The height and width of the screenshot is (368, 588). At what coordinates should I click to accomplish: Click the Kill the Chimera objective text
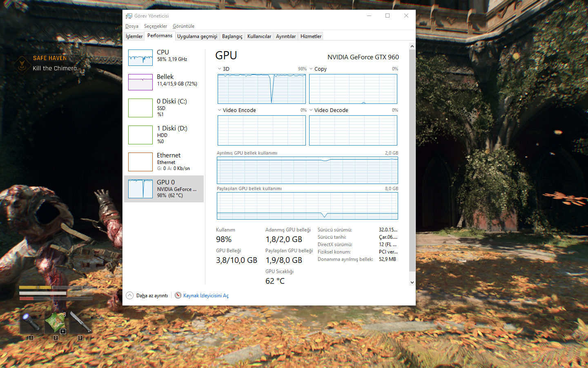tap(55, 68)
